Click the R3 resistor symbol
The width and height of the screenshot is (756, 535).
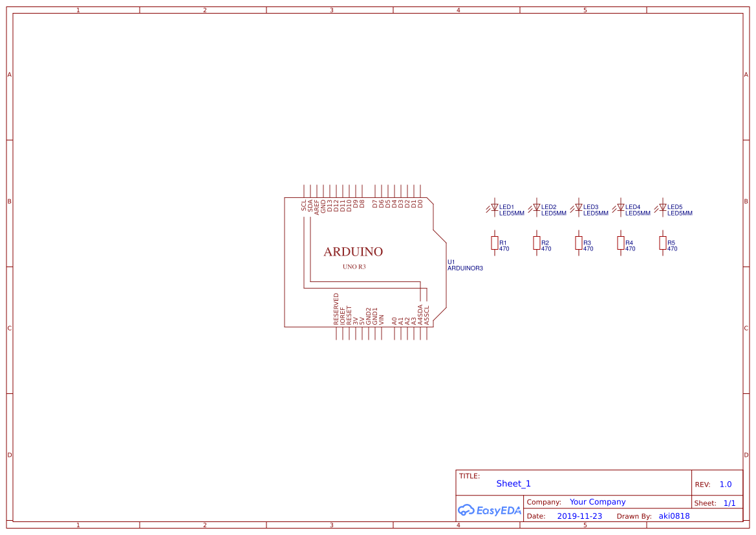coord(578,243)
